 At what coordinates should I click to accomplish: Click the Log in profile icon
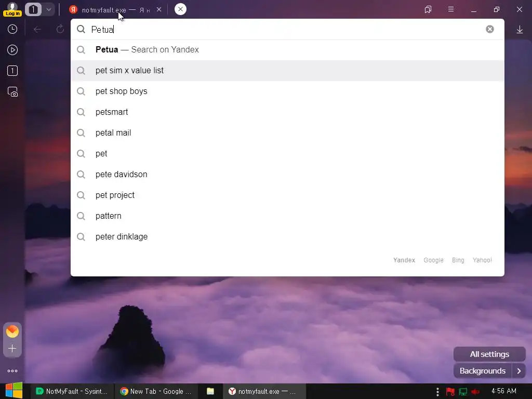(12, 9)
